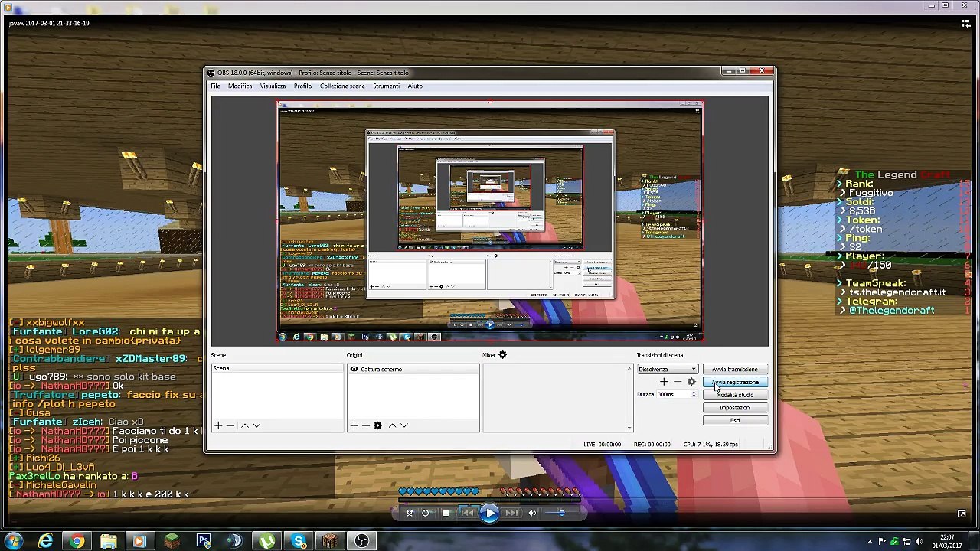The width and height of the screenshot is (980, 551).
Task: Add a new scene with the Scene panel plus icon
Action: (x=218, y=425)
